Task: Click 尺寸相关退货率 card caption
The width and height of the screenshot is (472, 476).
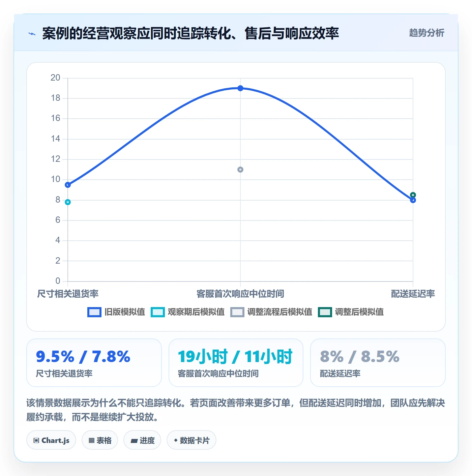Action: coord(64,374)
